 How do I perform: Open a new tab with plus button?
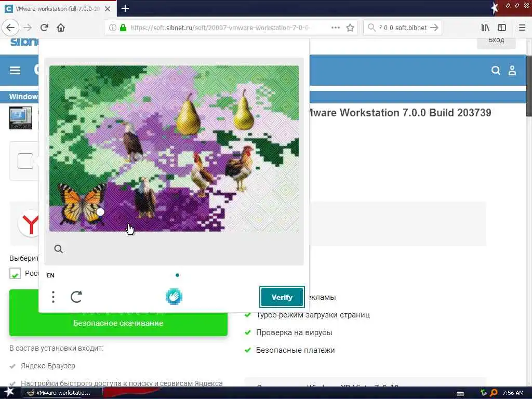coord(125,8)
